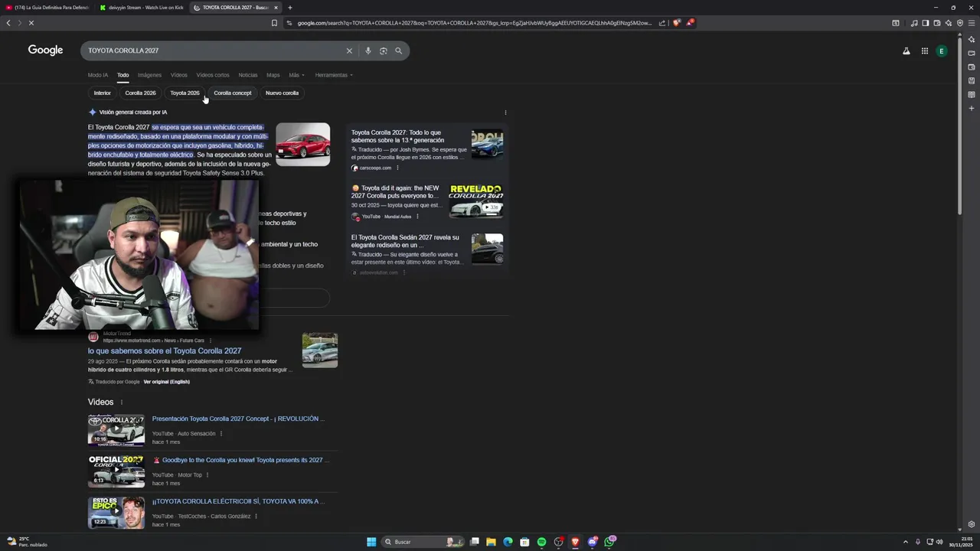Open AI overview three-dot options menu
980x551 pixels.
click(x=505, y=112)
